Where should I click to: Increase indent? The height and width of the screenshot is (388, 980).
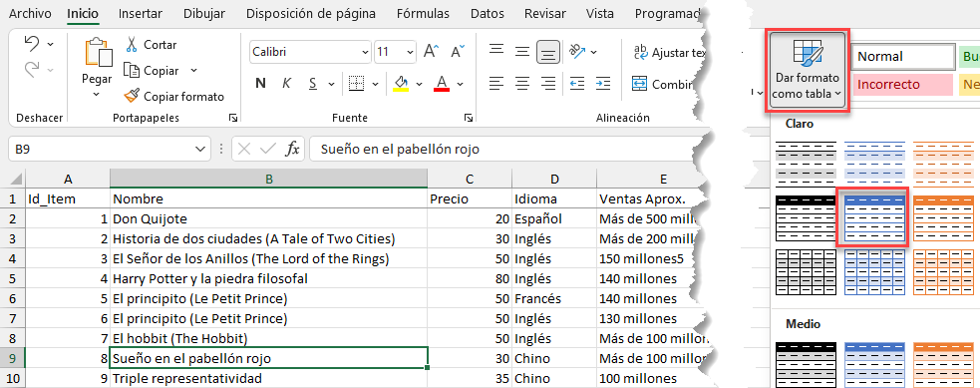[603, 83]
